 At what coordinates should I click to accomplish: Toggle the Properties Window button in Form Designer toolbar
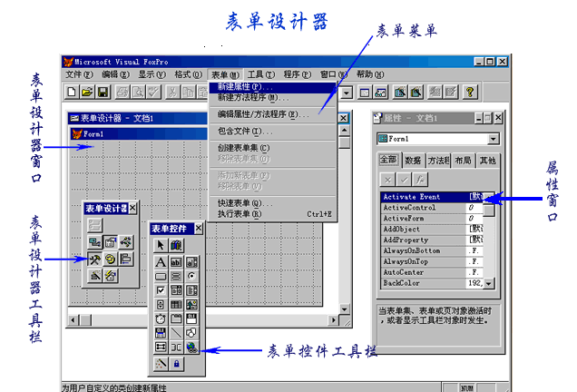pos(111,242)
